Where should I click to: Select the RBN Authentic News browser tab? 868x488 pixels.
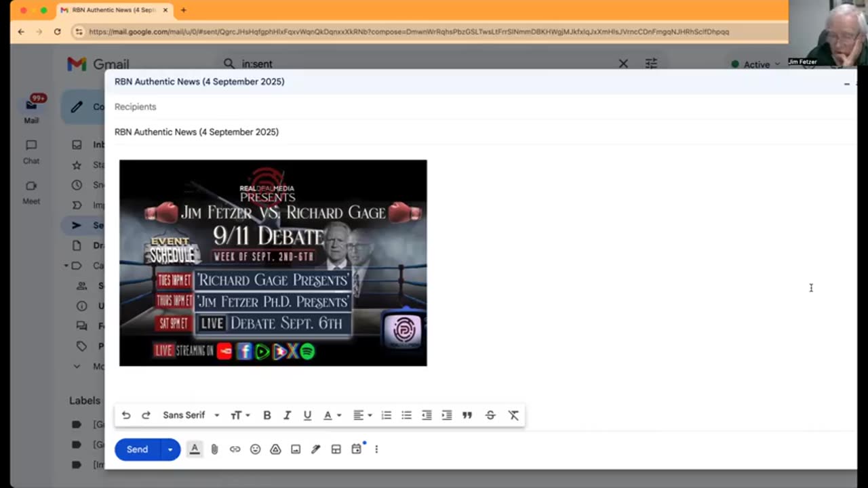click(x=114, y=10)
